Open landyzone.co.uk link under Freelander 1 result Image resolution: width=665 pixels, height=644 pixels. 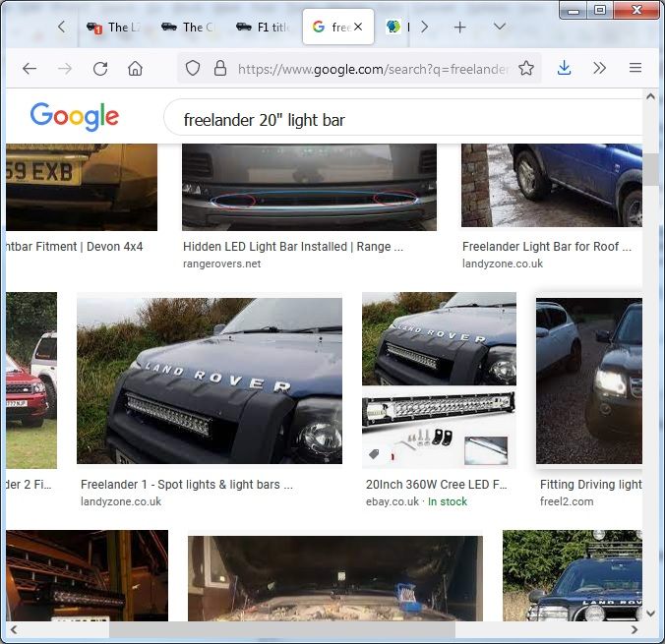point(121,501)
